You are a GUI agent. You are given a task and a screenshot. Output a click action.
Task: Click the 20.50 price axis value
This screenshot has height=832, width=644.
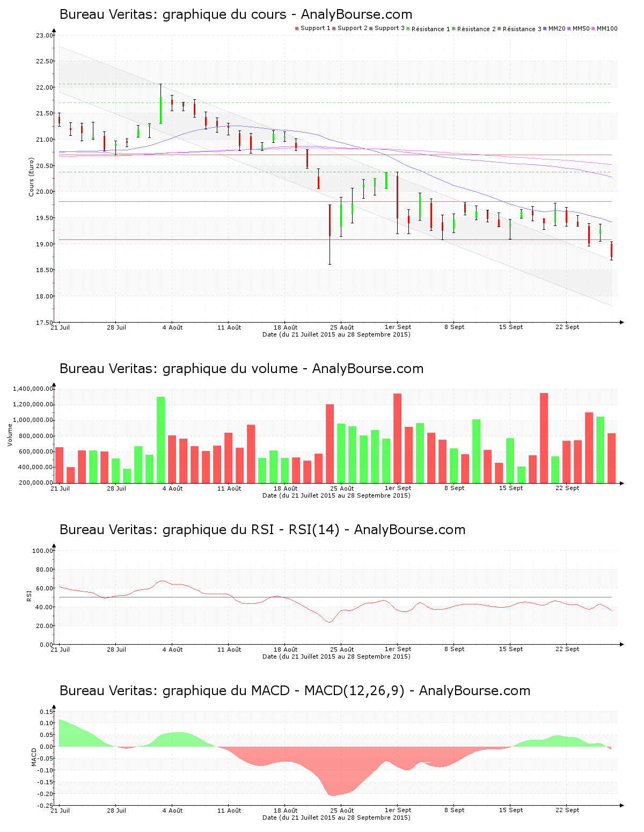click(45, 166)
